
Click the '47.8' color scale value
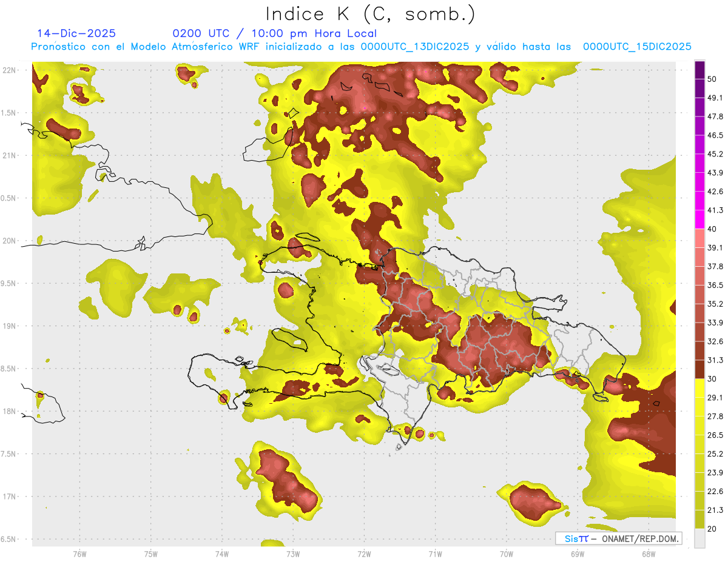click(x=715, y=116)
